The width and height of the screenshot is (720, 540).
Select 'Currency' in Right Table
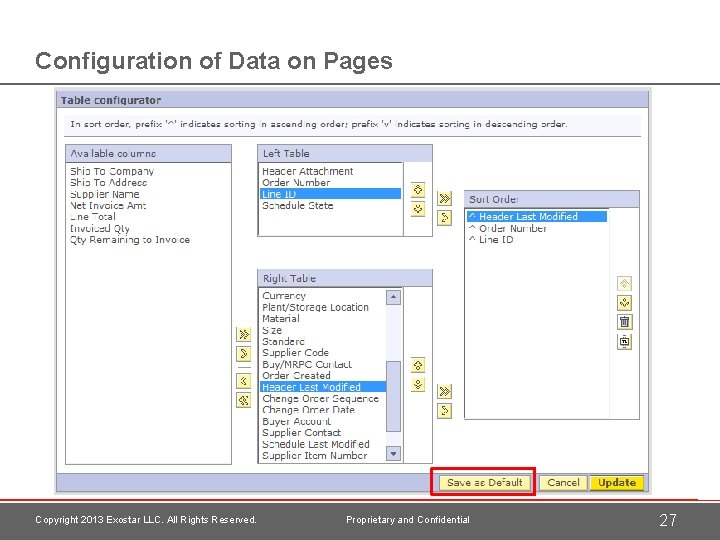(284, 296)
